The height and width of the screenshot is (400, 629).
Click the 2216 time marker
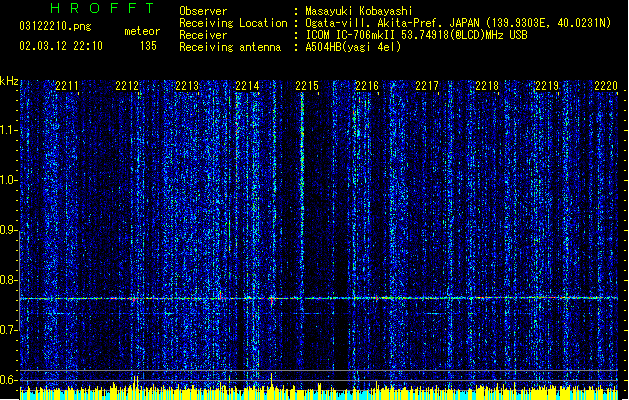click(x=367, y=86)
